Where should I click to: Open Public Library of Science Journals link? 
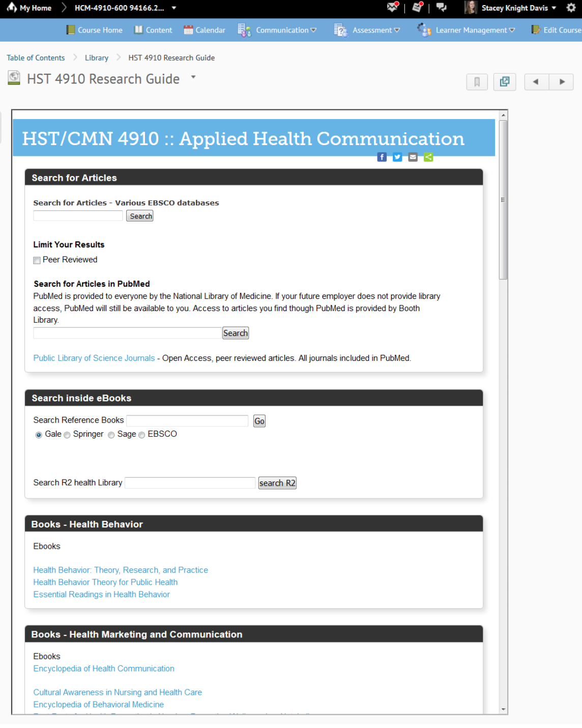point(94,358)
